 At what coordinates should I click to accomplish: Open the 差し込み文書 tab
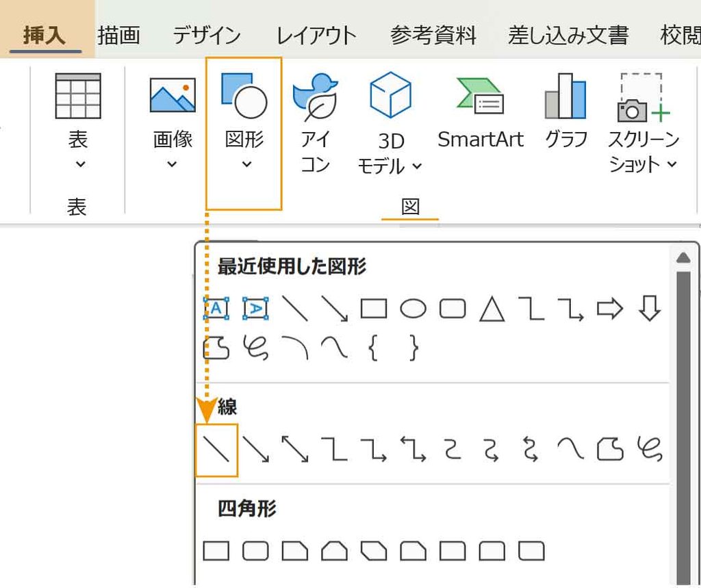[568, 35]
